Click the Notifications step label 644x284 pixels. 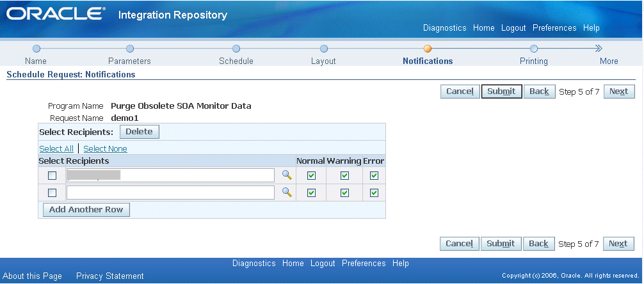coord(428,61)
